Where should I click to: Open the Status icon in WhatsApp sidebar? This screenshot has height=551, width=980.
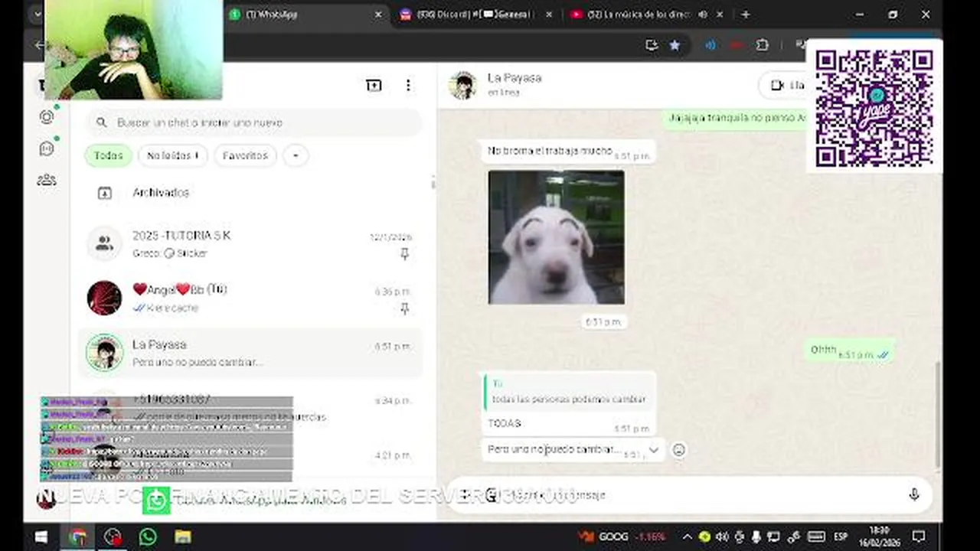coord(47,117)
